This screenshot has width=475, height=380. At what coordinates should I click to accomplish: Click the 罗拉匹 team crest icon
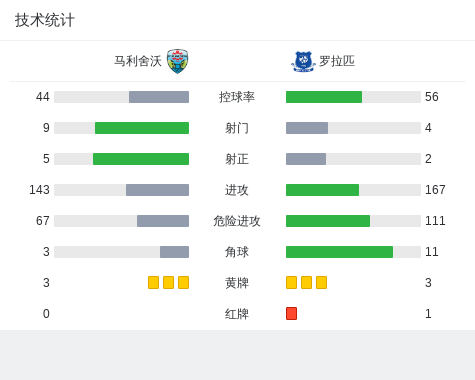tap(303, 61)
